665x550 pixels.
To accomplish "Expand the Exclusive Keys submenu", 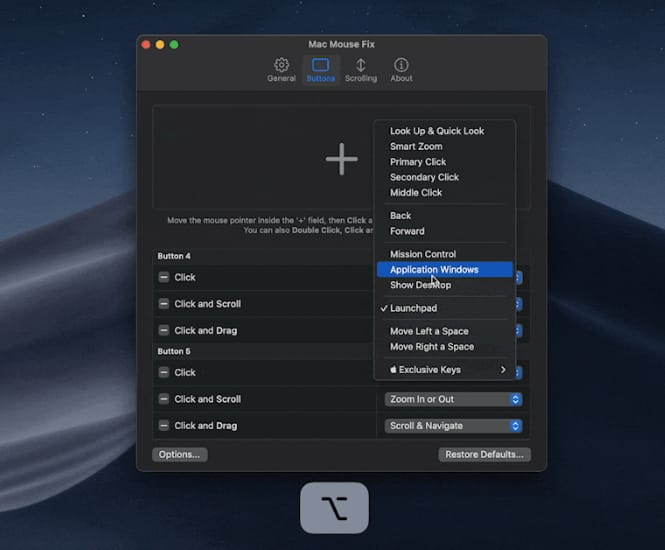I will (x=444, y=370).
